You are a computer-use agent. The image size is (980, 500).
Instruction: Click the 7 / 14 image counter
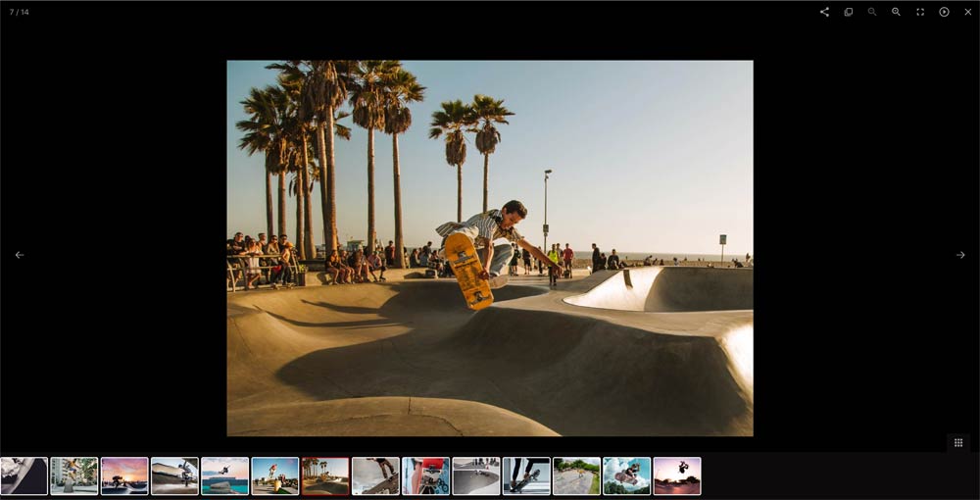coord(20,12)
